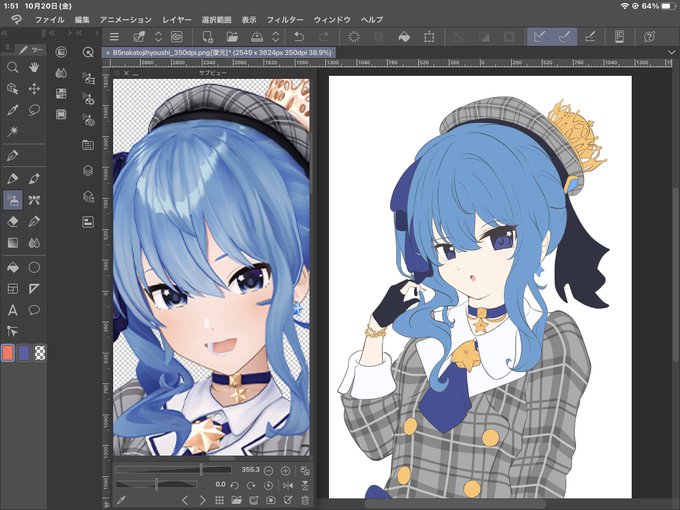The width and height of the screenshot is (680, 510).
Task: Open the Sub View palette menu
Action: pyautogui.click(x=117, y=73)
